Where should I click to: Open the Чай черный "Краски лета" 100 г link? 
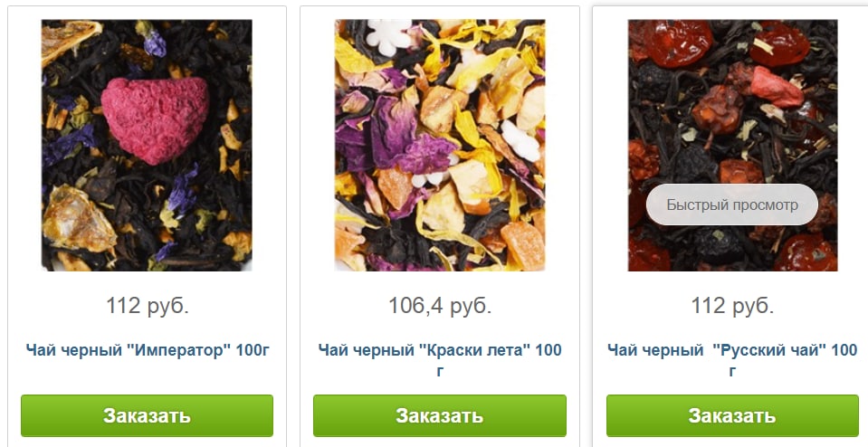coord(440,359)
